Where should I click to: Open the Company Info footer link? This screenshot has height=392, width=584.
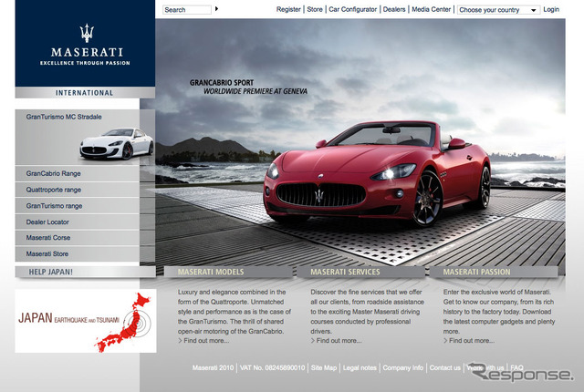403,367
